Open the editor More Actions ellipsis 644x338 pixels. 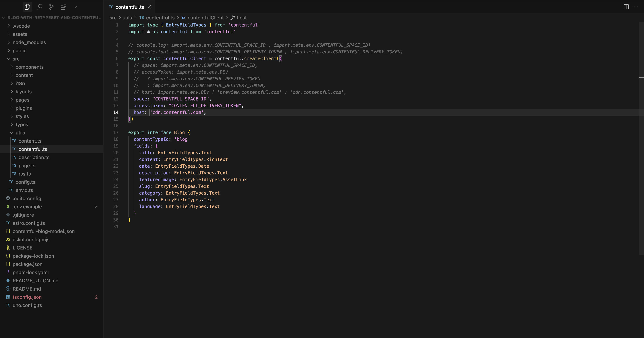pyautogui.click(x=636, y=7)
